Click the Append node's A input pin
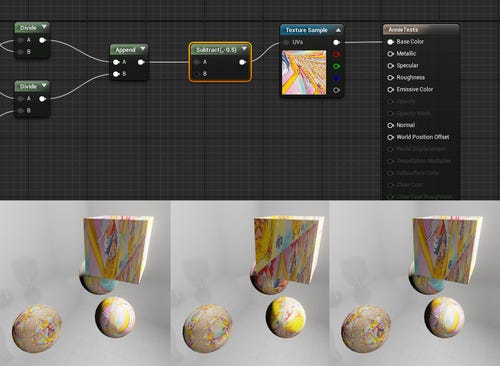The image size is (500, 366). click(116, 62)
